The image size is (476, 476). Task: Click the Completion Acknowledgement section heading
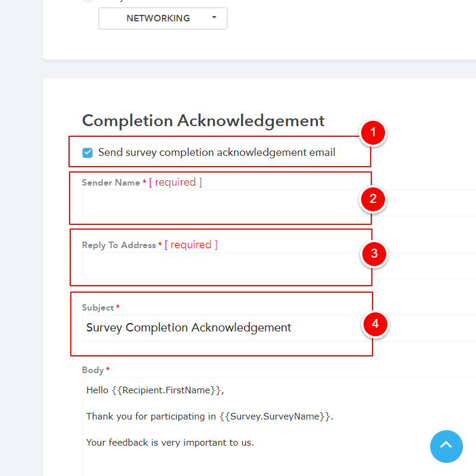[203, 121]
